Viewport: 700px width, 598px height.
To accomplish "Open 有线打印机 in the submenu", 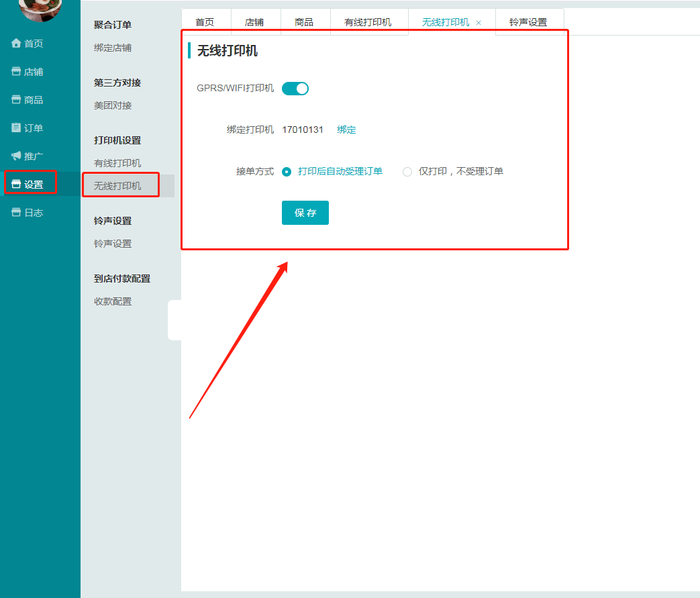I will (x=117, y=163).
